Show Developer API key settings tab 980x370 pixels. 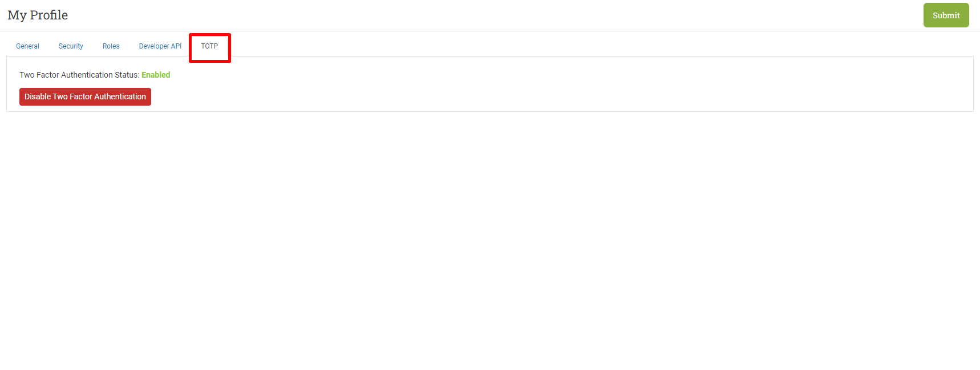tap(160, 46)
